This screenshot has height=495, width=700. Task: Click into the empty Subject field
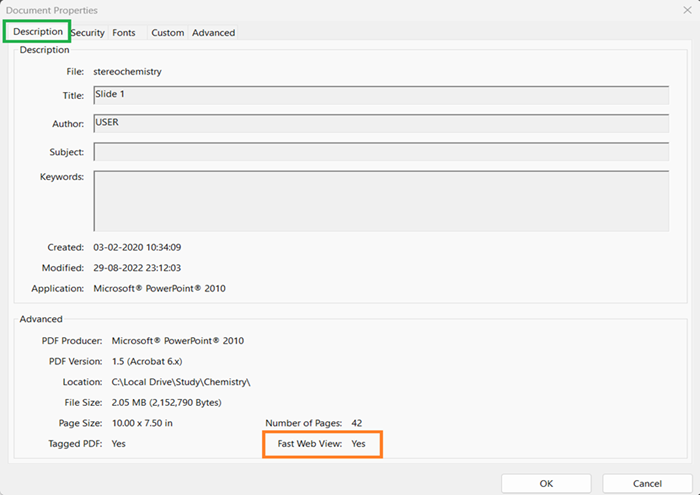[380, 151]
